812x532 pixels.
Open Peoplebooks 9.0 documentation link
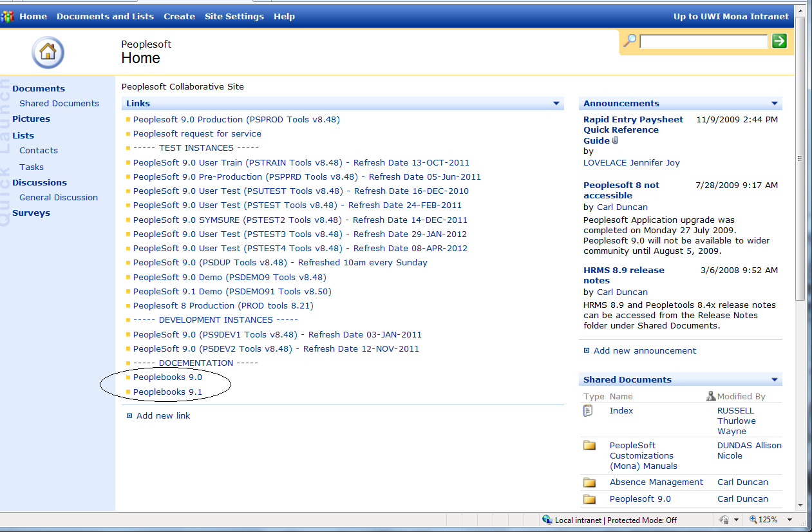167,377
